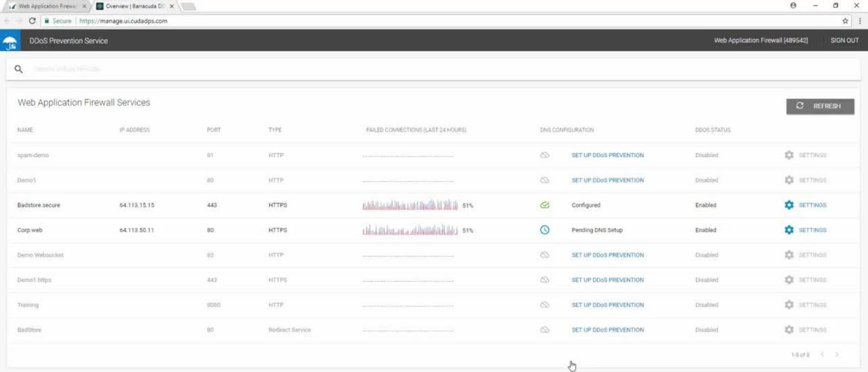The image size is (868, 372).
Task: Click the service name Demo1.https
Action: tap(34, 280)
